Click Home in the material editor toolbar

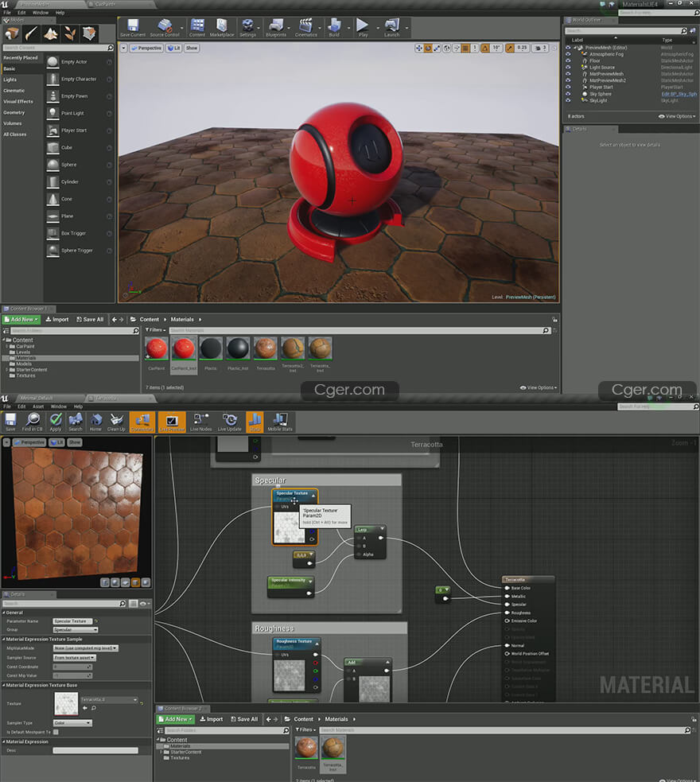pos(95,422)
